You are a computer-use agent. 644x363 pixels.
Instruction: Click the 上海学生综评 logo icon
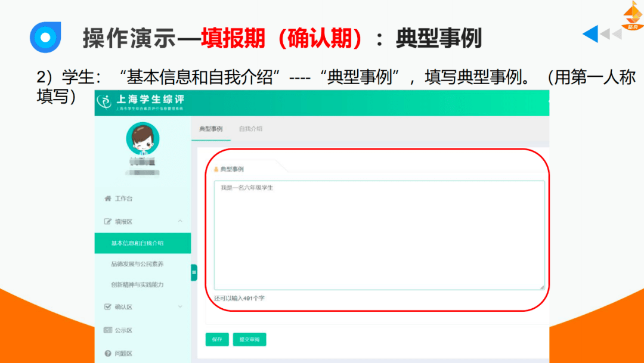(x=105, y=101)
